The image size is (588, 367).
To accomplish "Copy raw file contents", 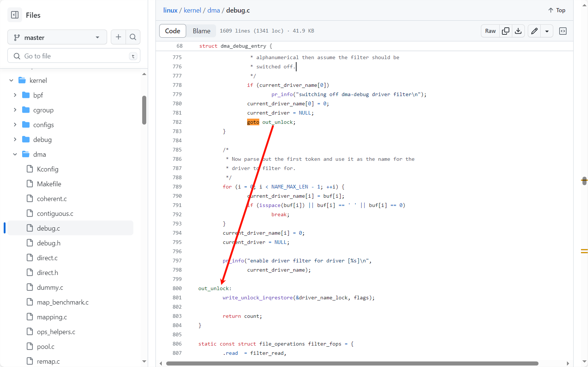I will (x=506, y=31).
